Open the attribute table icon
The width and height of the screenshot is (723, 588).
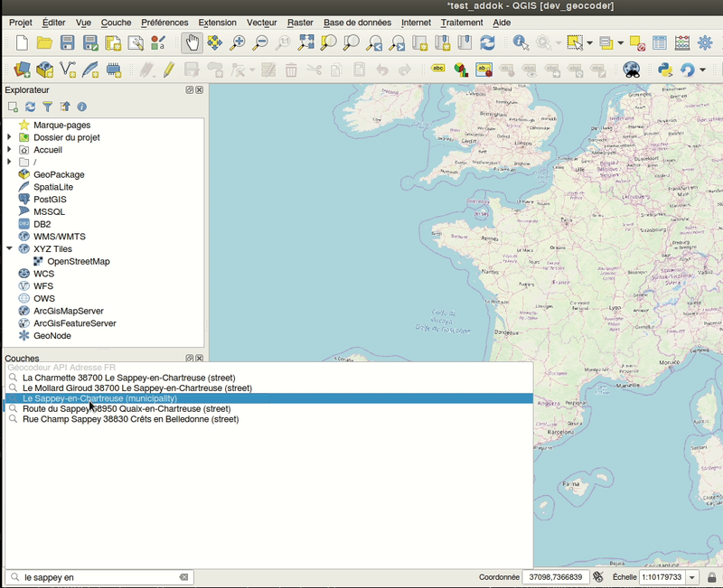click(x=660, y=42)
